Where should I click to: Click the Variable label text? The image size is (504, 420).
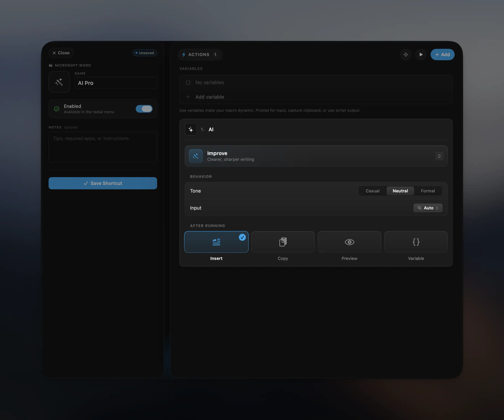pos(416,258)
